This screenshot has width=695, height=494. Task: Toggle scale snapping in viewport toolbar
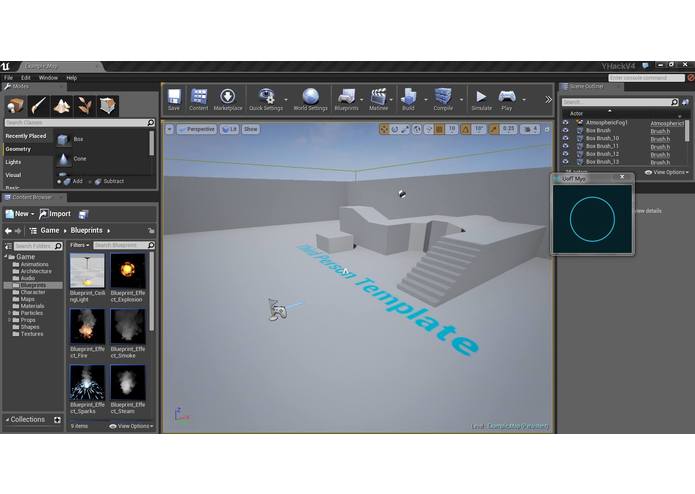[x=494, y=129]
